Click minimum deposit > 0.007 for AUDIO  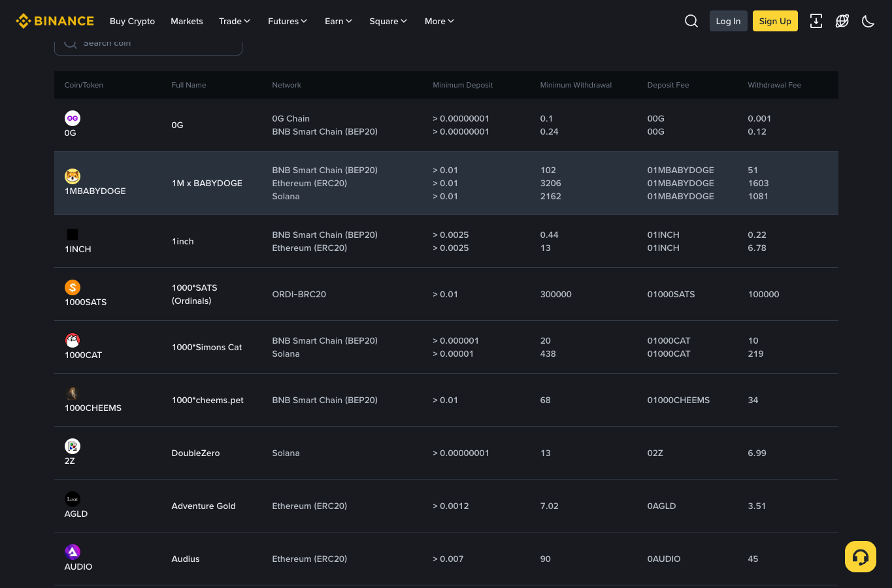[448, 559]
